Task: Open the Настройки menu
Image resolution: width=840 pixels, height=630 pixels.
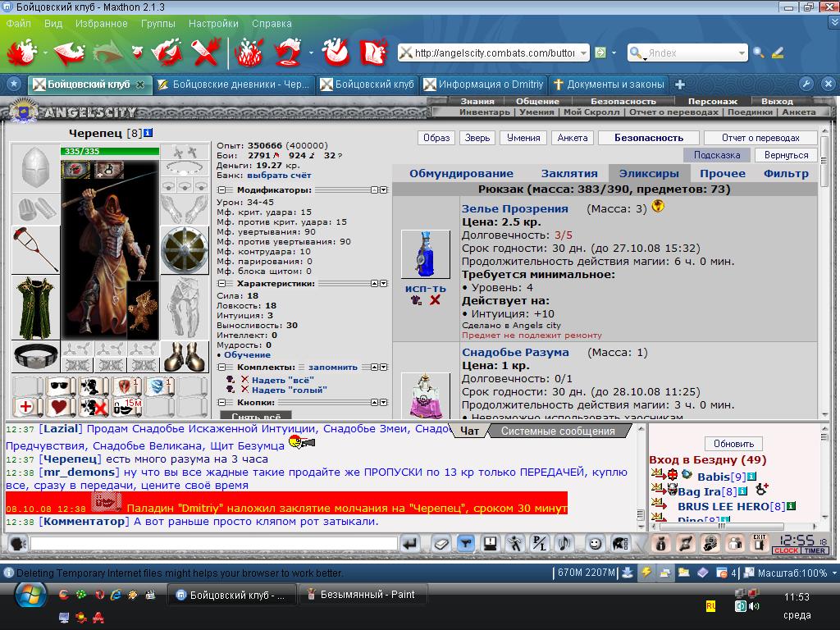Action: (213, 24)
